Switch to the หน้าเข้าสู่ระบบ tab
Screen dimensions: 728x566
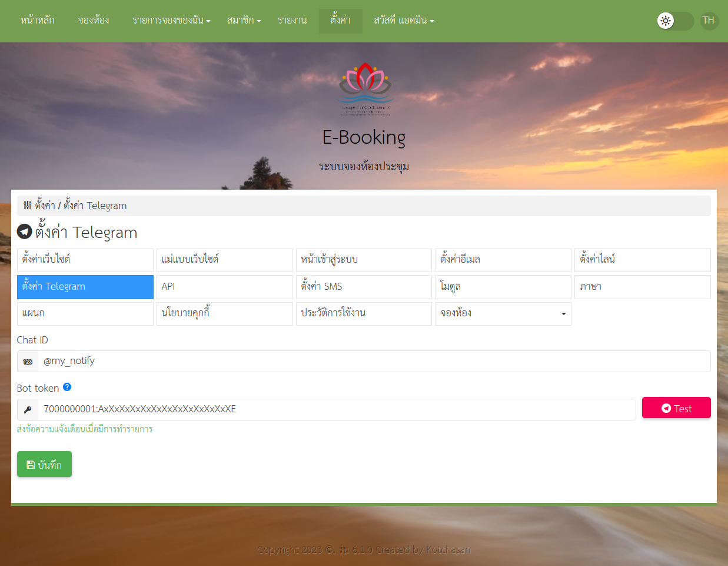pos(364,260)
